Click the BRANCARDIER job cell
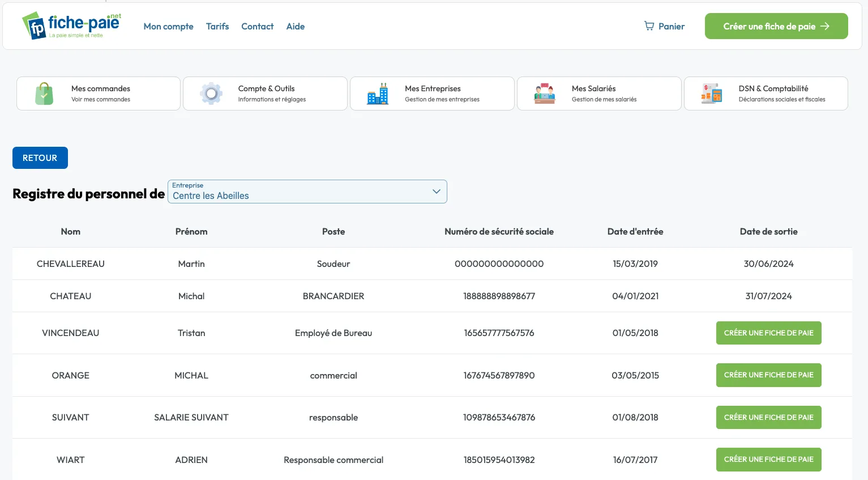868x480 pixels. pyautogui.click(x=333, y=296)
